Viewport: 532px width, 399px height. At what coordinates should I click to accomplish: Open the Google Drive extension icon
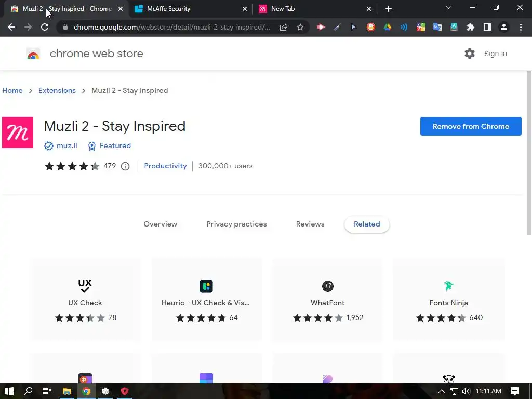pos(387,27)
